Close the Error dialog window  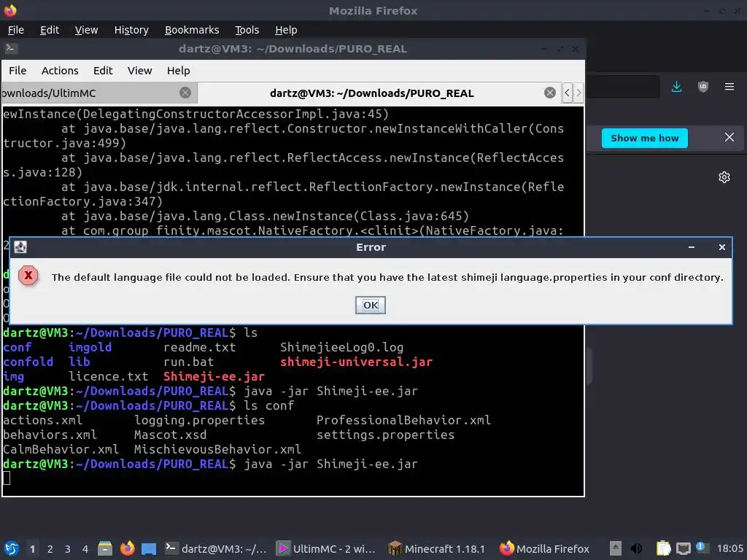[721, 247]
